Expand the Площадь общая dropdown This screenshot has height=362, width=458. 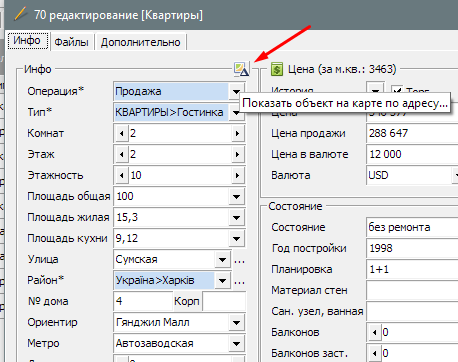[x=236, y=197]
